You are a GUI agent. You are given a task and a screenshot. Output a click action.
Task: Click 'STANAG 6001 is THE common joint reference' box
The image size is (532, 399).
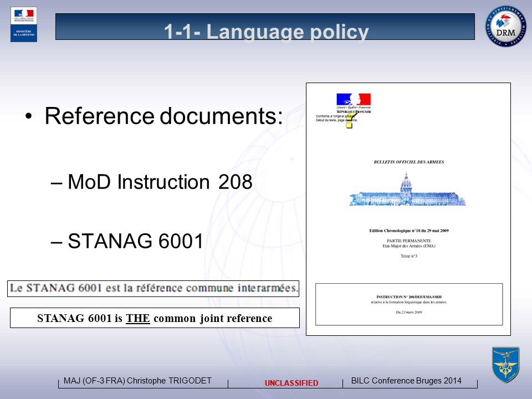pyautogui.click(x=155, y=318)
